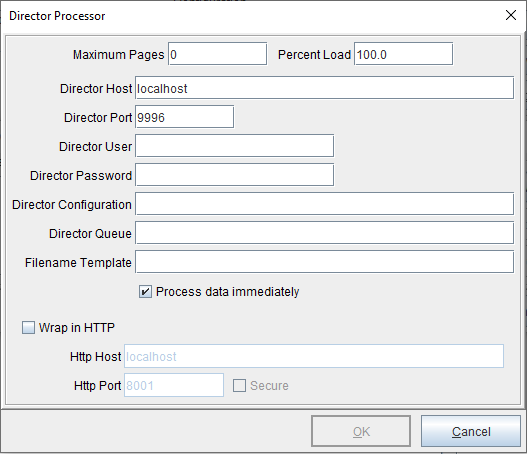The image size is (527, 454).
Task: Click the Wrap in HTTP label text
Action: 77,327
